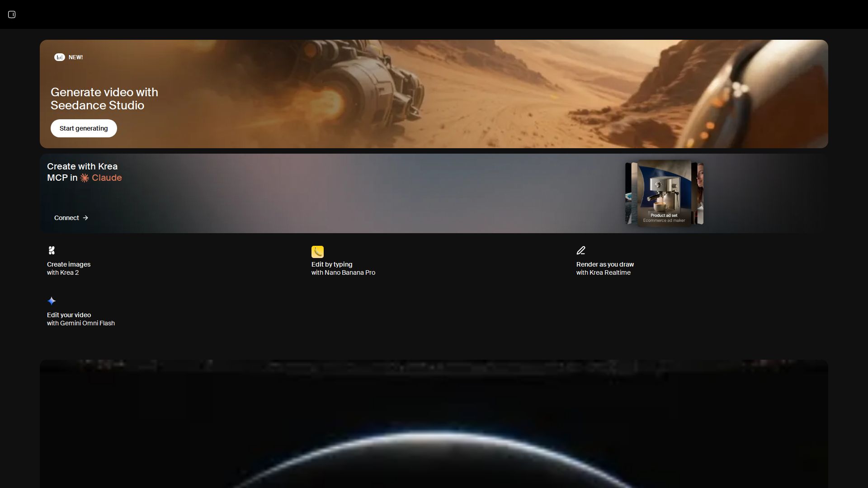
Task: Click the planet horizon preview image
Action: 434,424
